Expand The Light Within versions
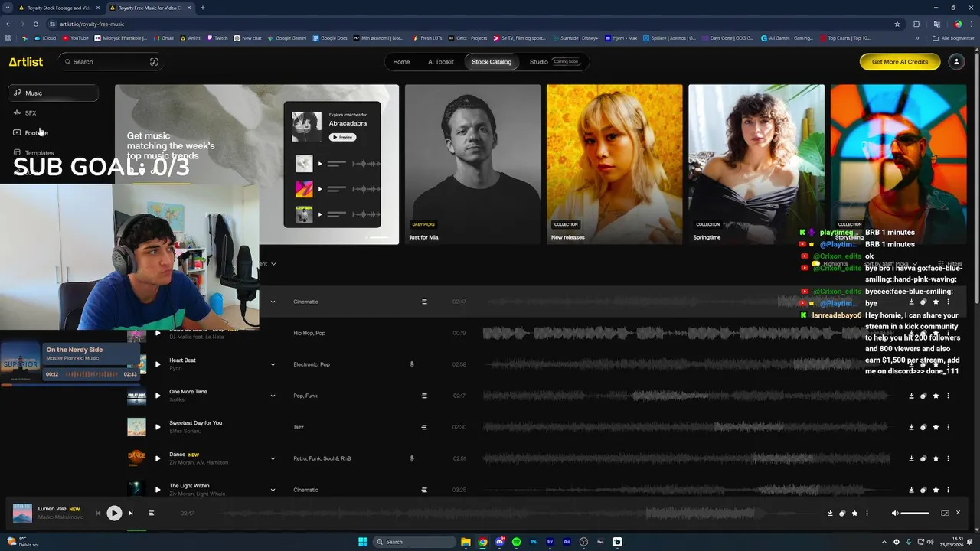 point(273,490)
